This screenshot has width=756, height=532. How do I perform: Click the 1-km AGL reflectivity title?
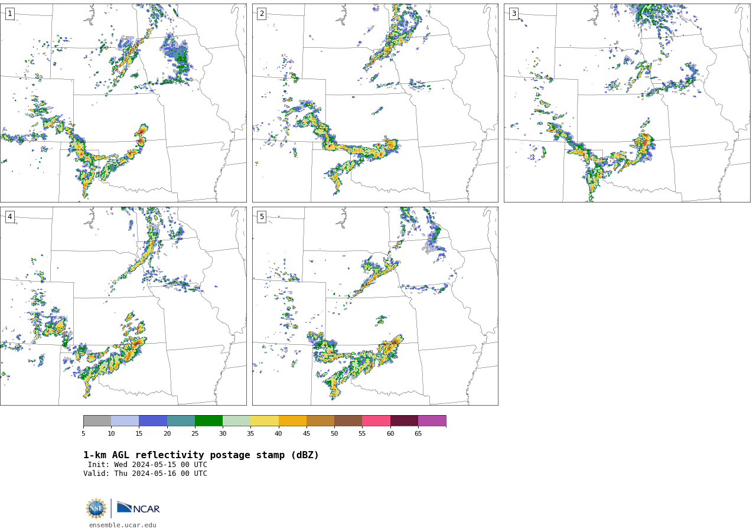[201, 455]
